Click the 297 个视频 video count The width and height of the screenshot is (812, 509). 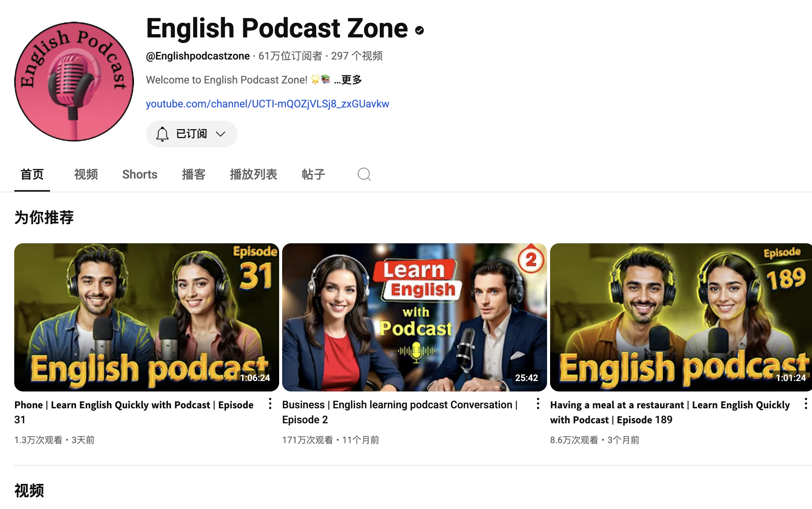tap(357, 56)
